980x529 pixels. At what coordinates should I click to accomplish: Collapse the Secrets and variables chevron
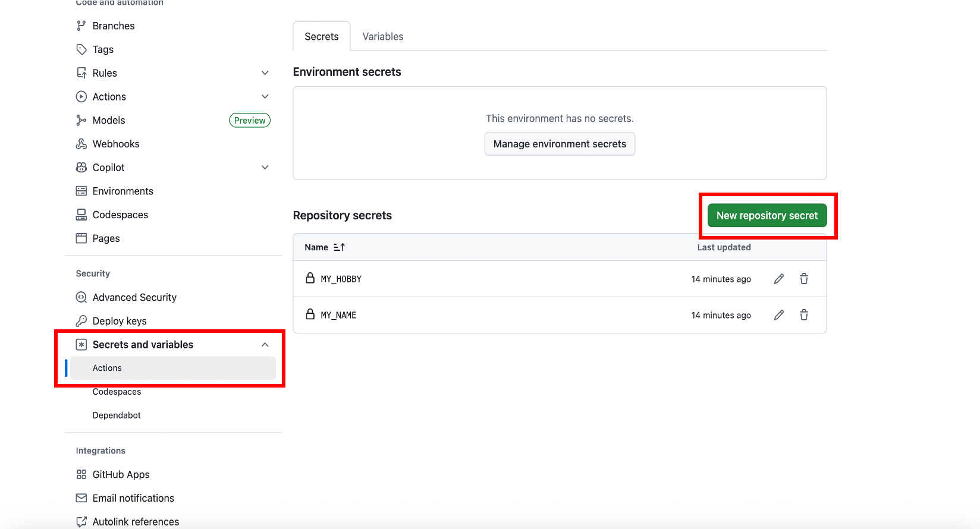pyautogui.click(x=265, y=345)
